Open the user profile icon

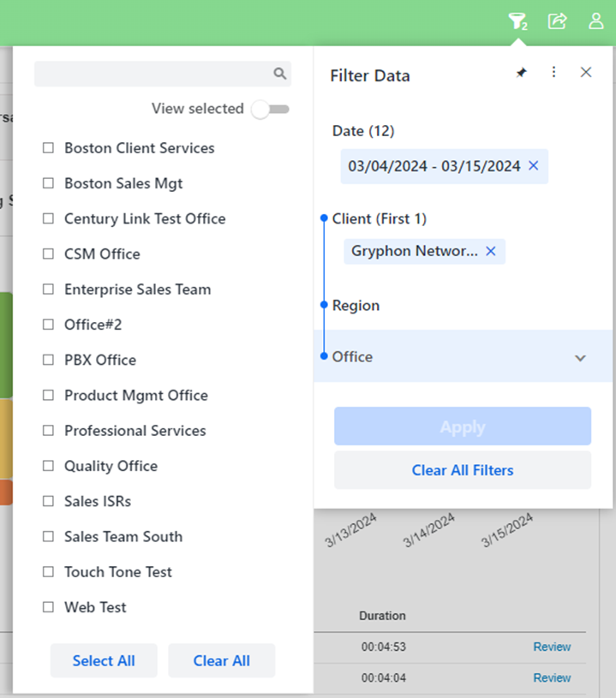pyautogui.click(x=596, y=21)
